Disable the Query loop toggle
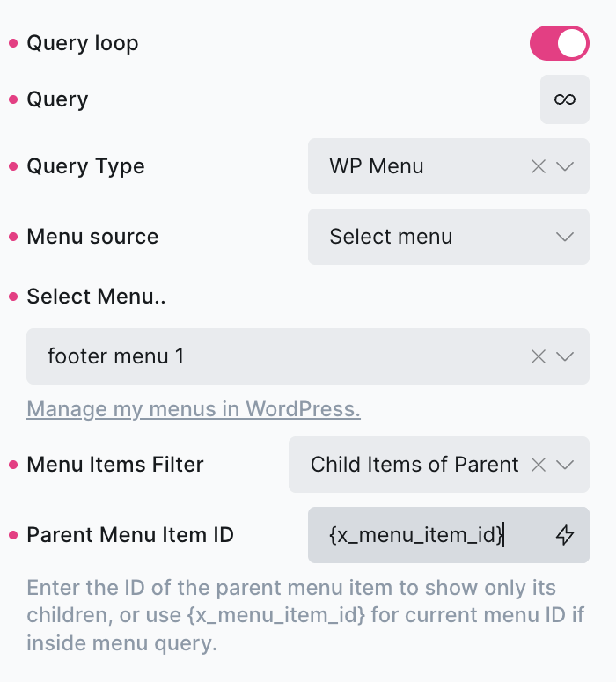 click(559, 43)
